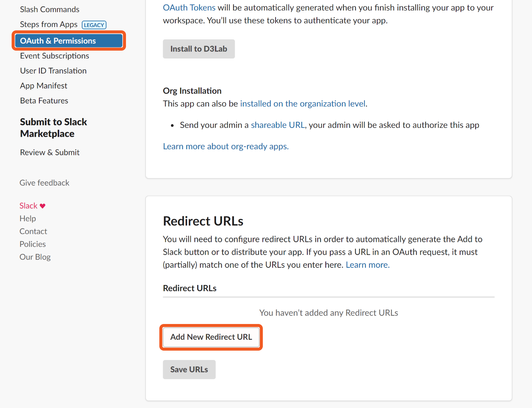The height and width of the screenshot is (408, 532).
Task: Click the Give feedback link
Action: point(44,183)
